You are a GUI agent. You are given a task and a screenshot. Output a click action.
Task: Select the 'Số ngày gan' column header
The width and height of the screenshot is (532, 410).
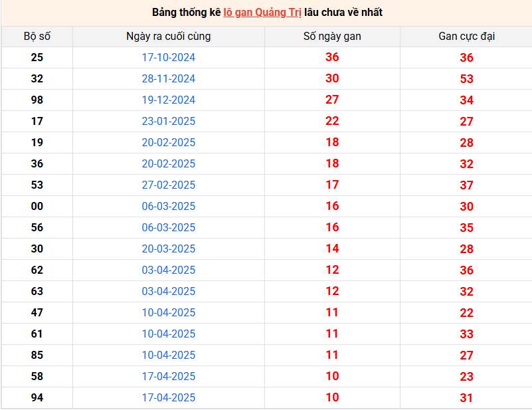pos(332,37)
